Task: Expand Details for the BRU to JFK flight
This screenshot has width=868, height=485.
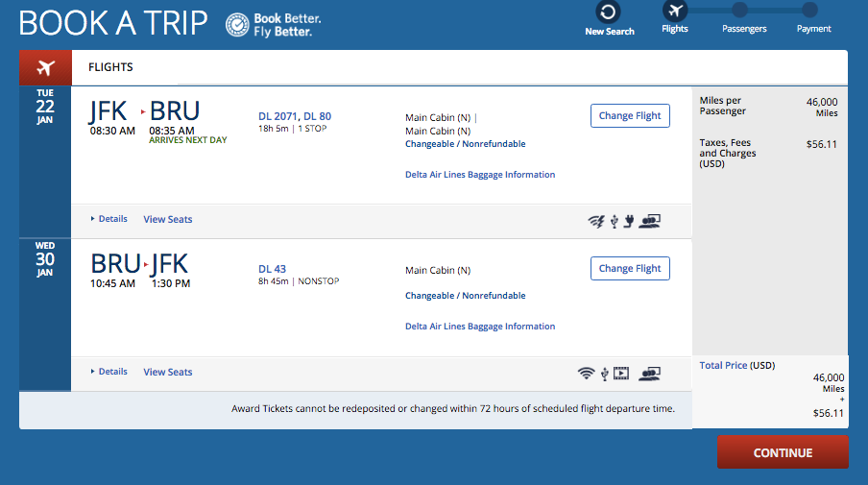Action: 108,372
